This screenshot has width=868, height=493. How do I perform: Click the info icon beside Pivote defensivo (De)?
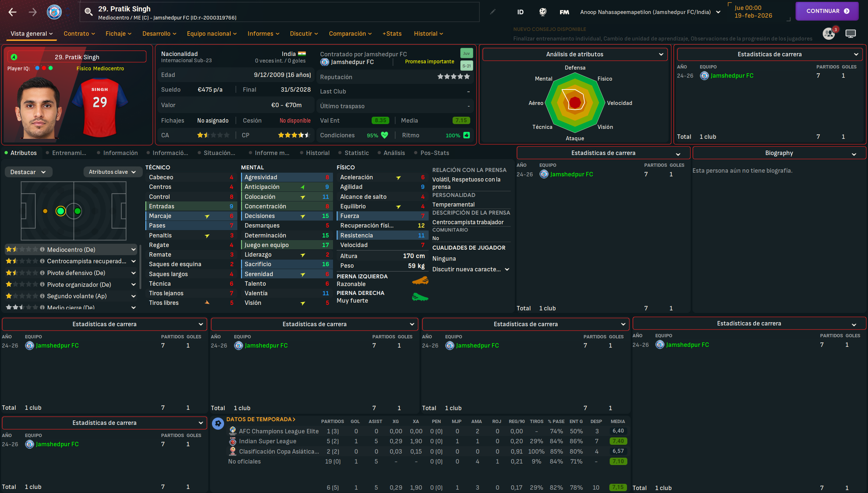coord(42,273)
